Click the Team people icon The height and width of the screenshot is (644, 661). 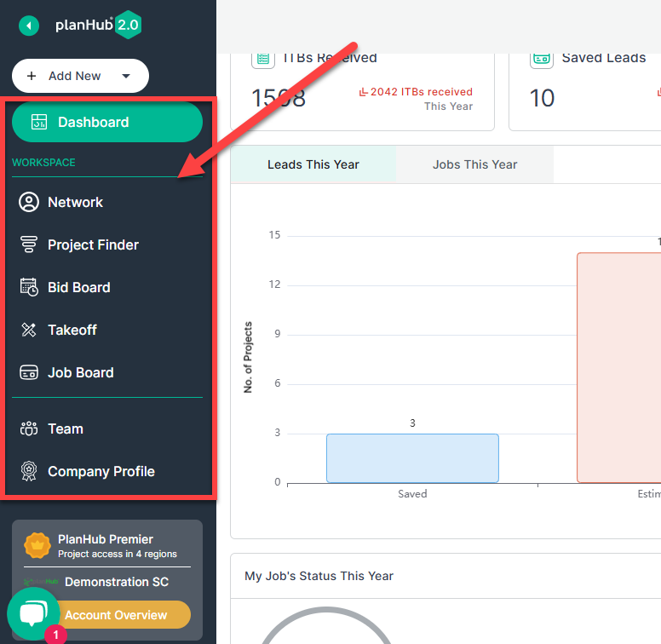click(x=29, y=428)
